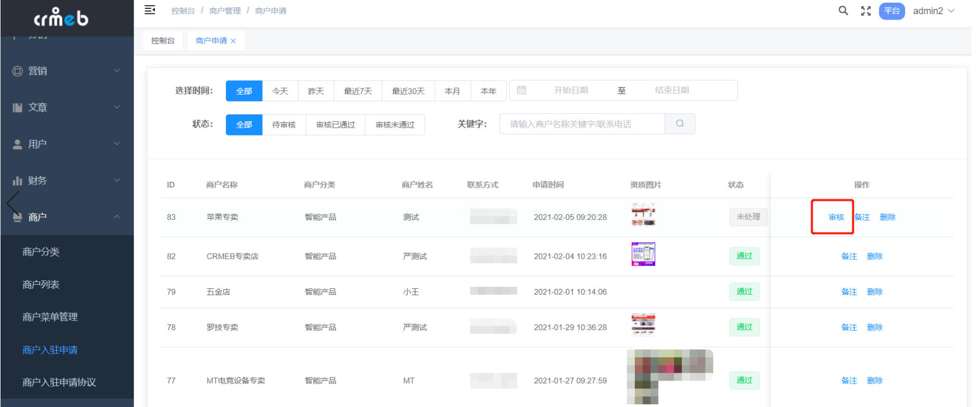Expand the 用户 menu chevron
This screenshot has width=980, height=407.
117,143
